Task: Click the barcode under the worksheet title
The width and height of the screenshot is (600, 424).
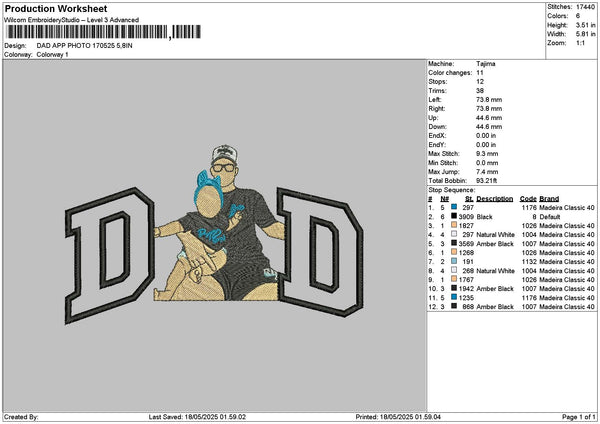Action: [103, 32]
